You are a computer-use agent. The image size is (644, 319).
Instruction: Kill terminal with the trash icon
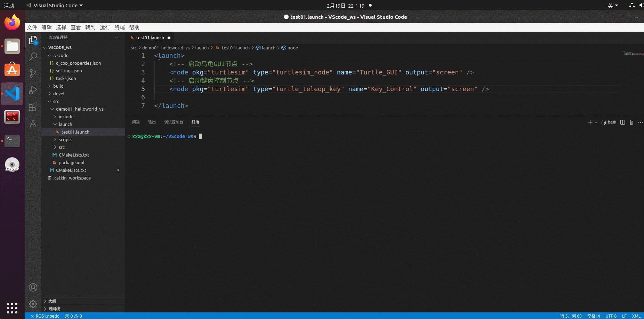tap(631, 122)
